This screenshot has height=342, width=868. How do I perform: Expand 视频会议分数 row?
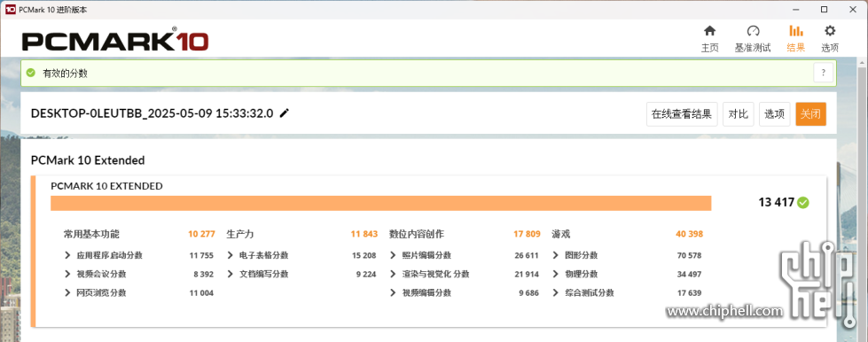pyautogui.click(x=67, y=274)
